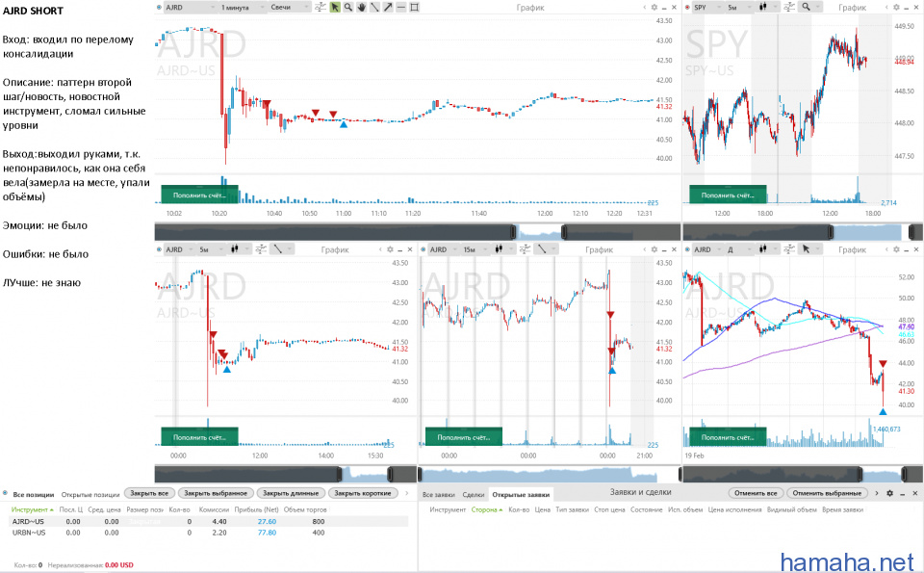Pick the horizontal line tool

coord(401,7)
